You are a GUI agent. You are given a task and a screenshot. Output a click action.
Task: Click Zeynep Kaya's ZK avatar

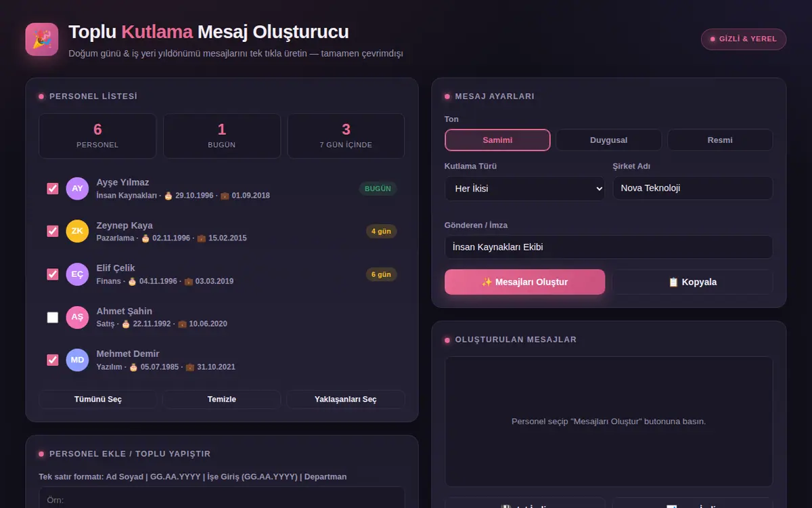(77, 231)
